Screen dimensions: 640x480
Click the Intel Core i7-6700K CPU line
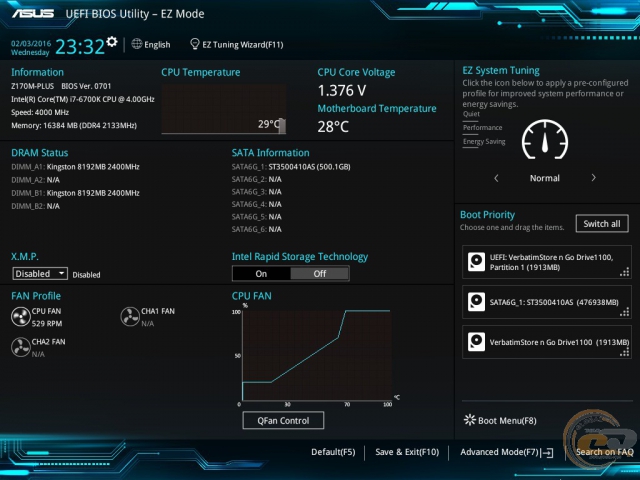click(x=83, y=99)
